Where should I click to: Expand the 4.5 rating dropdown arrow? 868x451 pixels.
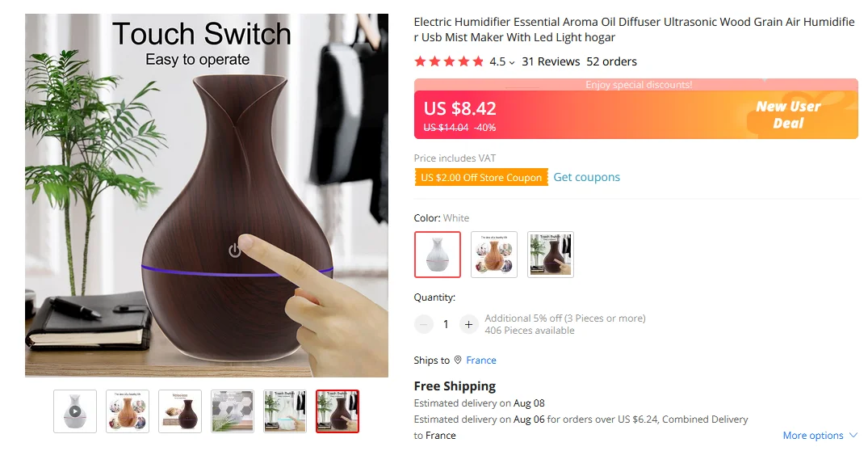[x=512, y=62]
